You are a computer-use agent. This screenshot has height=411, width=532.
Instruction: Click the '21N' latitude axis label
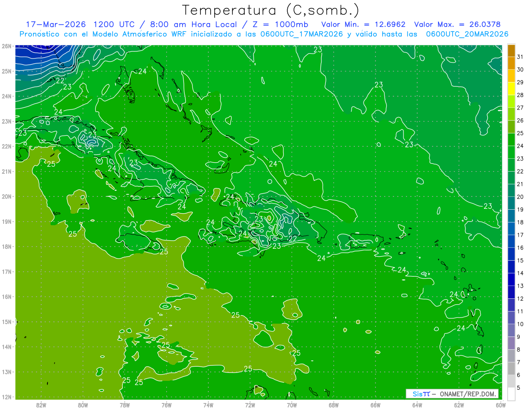[7, 171]
